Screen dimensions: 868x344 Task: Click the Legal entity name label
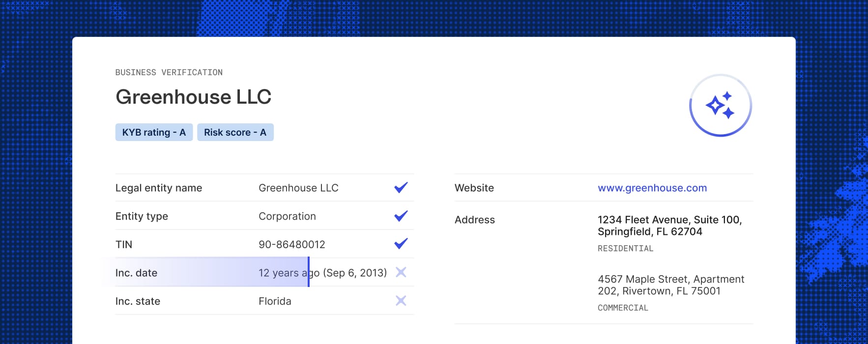pyautogui.click(x=159, y=188)
